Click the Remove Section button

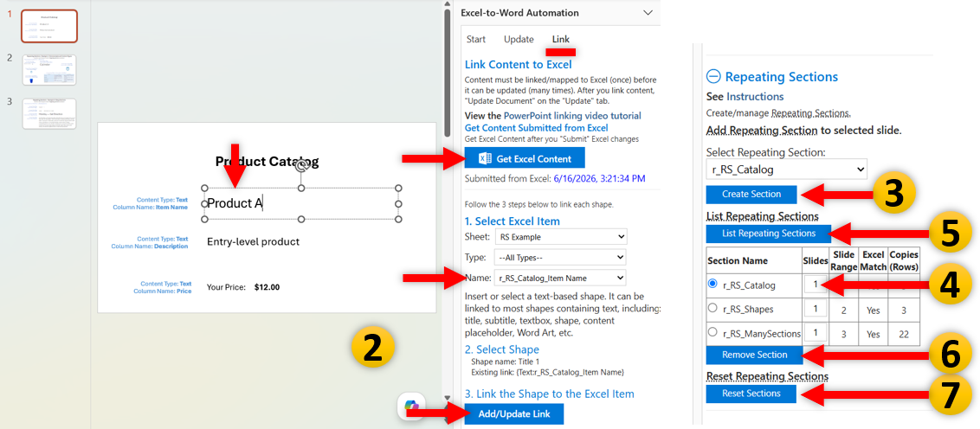point(754,355)
